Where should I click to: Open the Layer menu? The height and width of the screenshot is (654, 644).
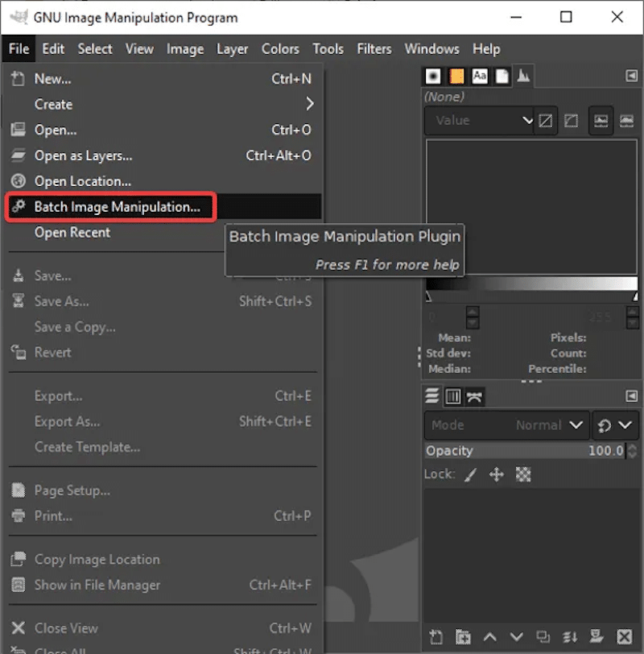pyautogui.click(x=232, y=49)
